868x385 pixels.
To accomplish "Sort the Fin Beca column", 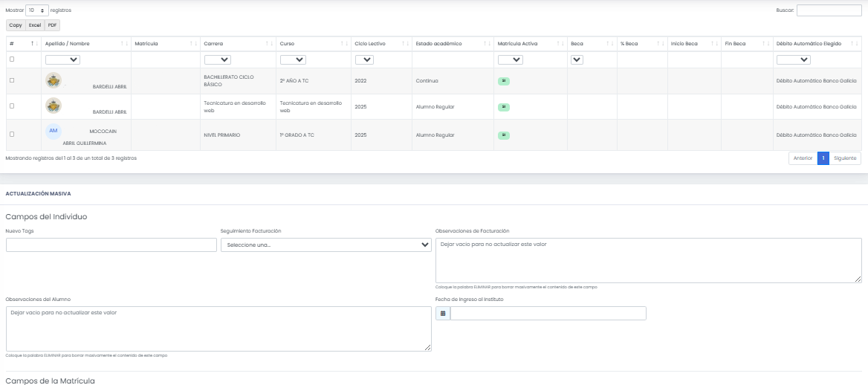I will [x=765, y=44].
